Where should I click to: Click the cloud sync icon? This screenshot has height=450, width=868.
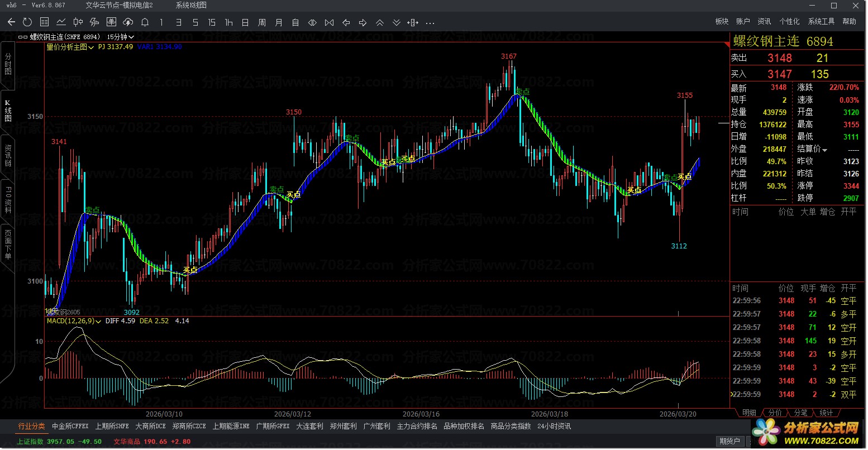[128, 22]
